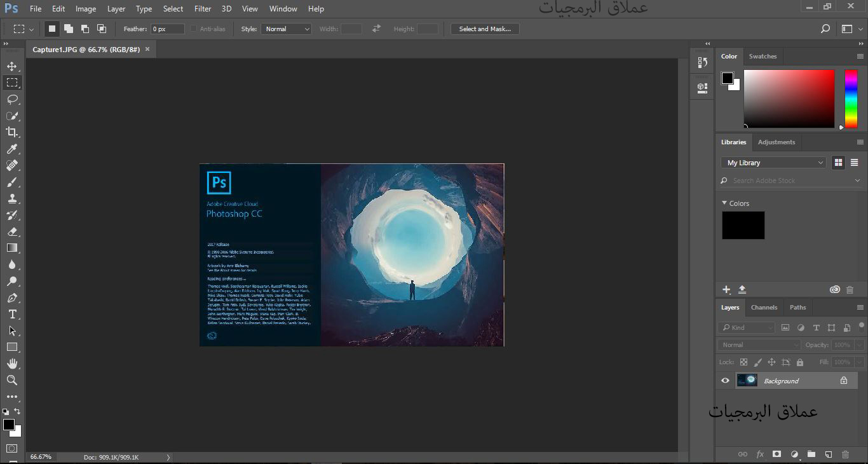Open the Filter menu
Screen dimensions: 868x464
[x=203, y=9]
